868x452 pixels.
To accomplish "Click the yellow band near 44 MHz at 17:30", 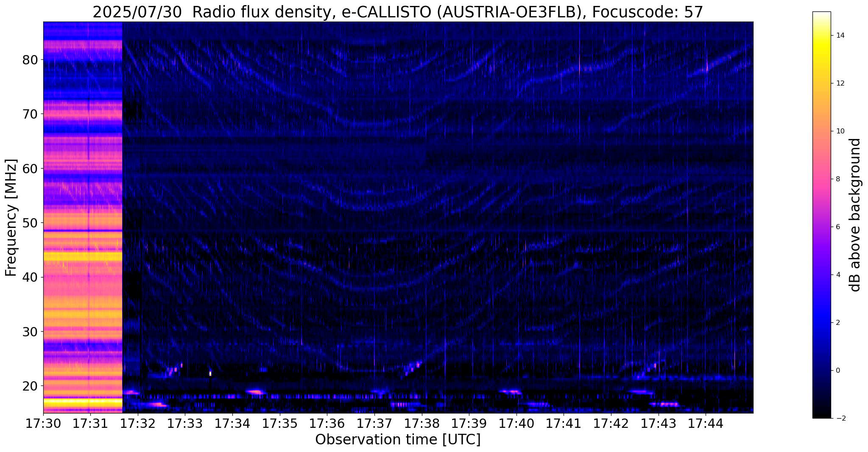I will point(83,256).
